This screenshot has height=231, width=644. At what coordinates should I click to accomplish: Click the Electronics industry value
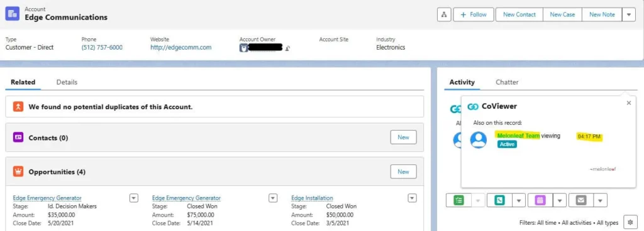391,48
